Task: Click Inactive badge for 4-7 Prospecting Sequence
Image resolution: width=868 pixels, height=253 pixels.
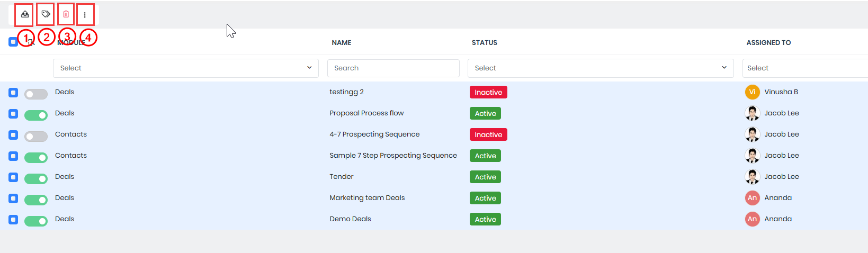Action: tap(488, 134)
